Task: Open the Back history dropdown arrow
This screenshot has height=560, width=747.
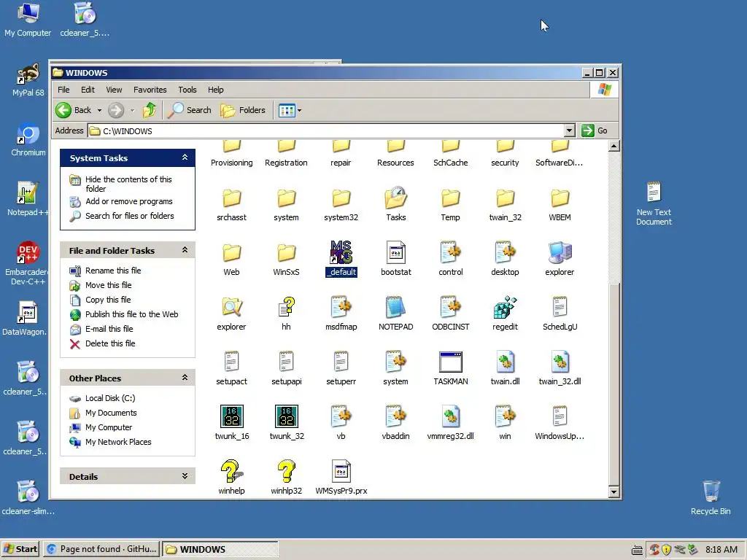Action: point(99,111)
